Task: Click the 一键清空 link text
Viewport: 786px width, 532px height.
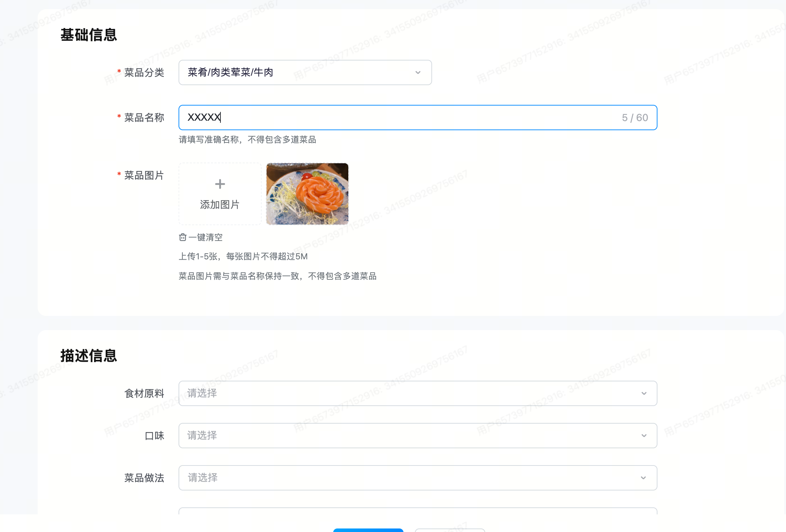Action: (206, 237)
